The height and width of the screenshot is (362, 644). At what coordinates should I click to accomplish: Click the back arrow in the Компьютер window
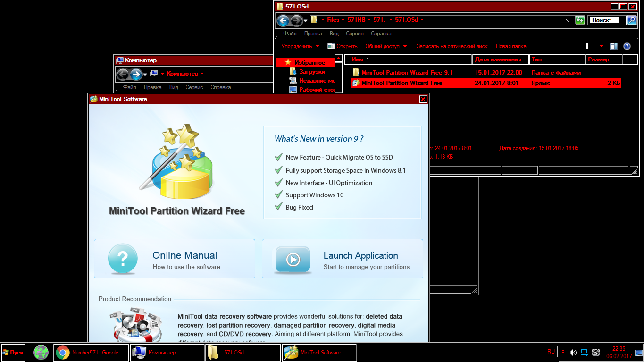(123, 74)
